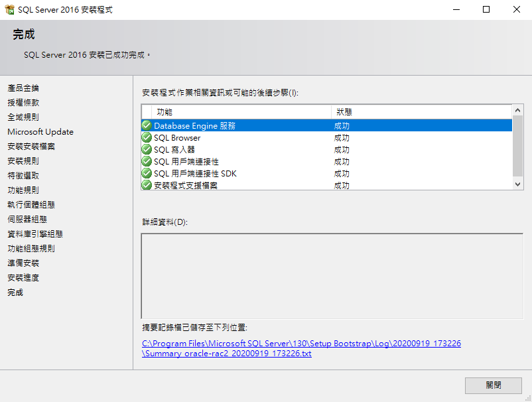Click the 授權條款 step in sidebar
532x402 pixels.
23,102
